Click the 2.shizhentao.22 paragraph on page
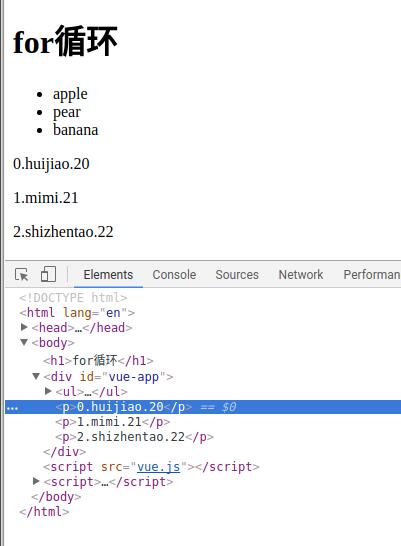Viewport: 401px width, 546px height. 63,232
